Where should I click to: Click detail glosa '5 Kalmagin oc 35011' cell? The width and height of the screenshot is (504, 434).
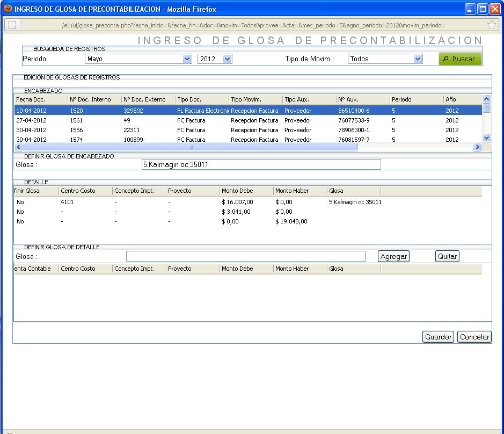355,202
